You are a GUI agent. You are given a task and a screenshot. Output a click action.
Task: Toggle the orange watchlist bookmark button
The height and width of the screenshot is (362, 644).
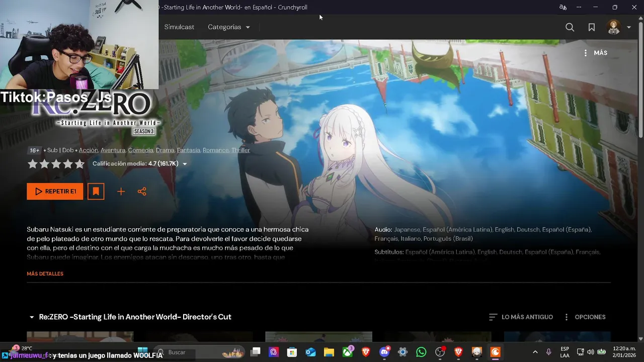[x=96, y=192]
